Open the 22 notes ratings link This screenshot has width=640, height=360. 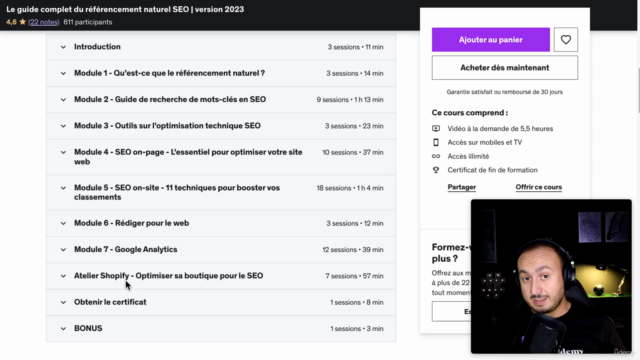(44, 22)
